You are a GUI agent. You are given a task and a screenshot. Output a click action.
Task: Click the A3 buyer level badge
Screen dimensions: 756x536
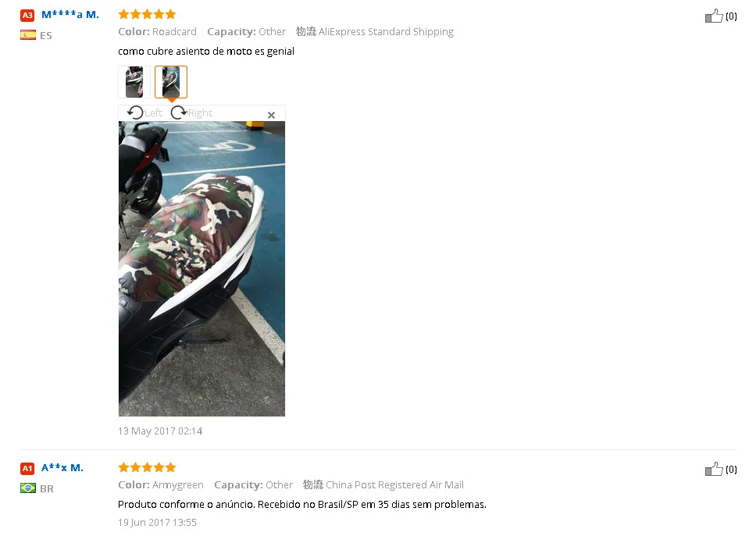coord(27,16)
